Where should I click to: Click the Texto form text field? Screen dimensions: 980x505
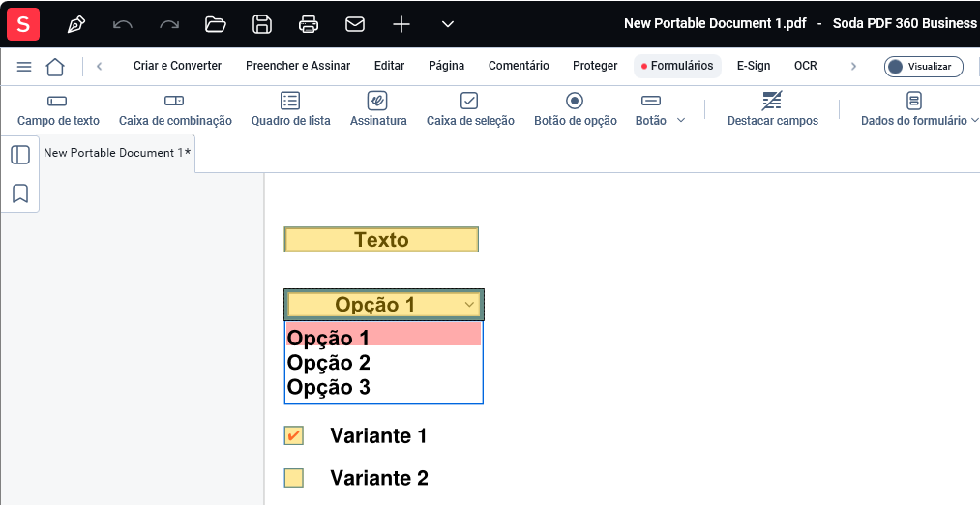click(x=381, y=239)
